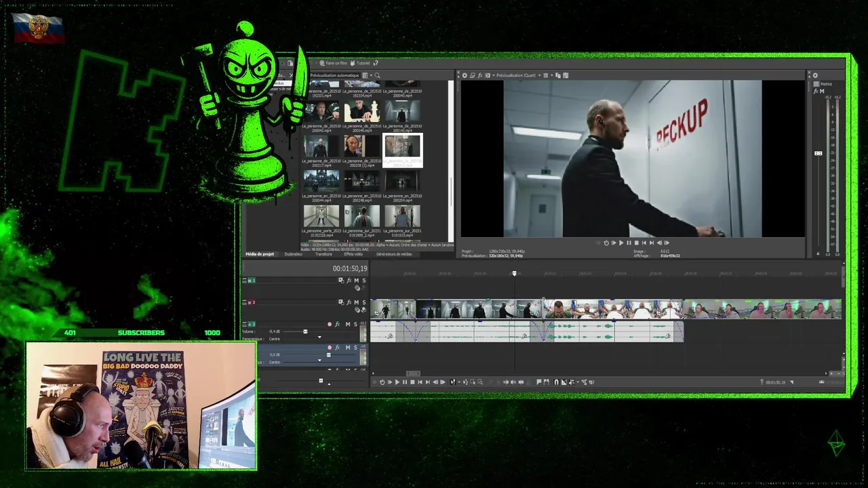Arm audio track 3 for recording
Image resolution: width=868 pixels, height=488 pixels.
[330, 324]
